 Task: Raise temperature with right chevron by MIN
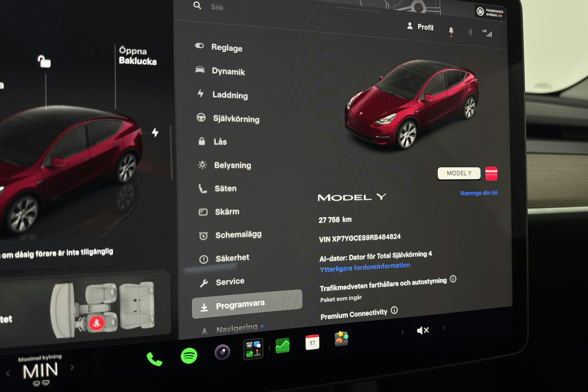[72, 367]
